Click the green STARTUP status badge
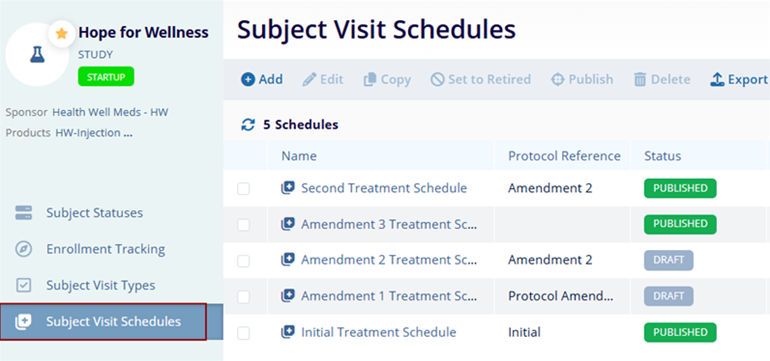Screen dimensions: 770x361 [x=106, y=77]
